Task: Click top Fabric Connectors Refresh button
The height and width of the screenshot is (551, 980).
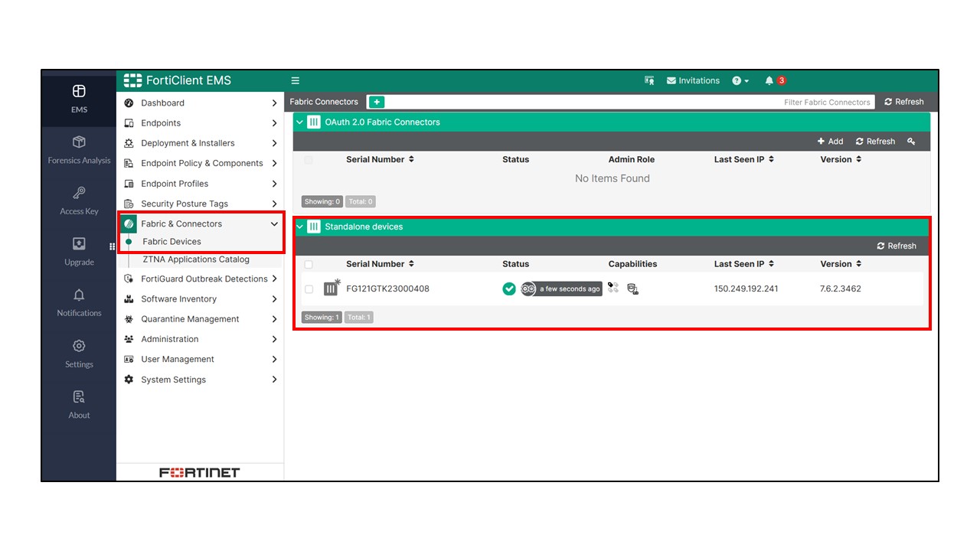Action: pos(904,102)
